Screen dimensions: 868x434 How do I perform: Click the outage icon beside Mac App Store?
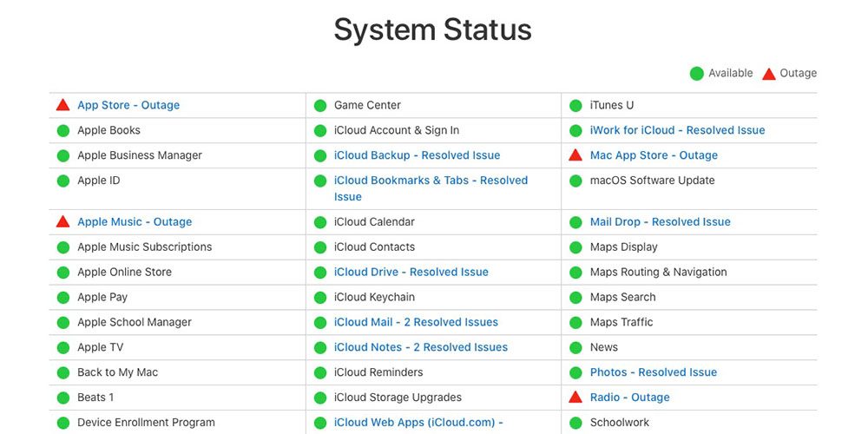pos(575,155)
